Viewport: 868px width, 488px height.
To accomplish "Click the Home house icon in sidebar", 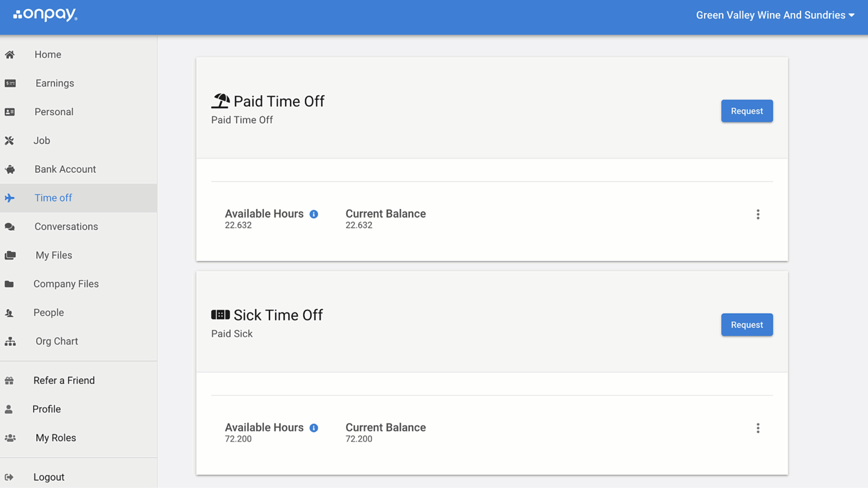I will 10,54.
